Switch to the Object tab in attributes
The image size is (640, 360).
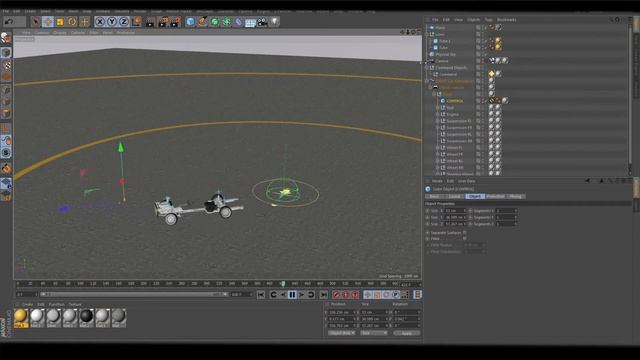pyautogui.click(x=475, y=196)
